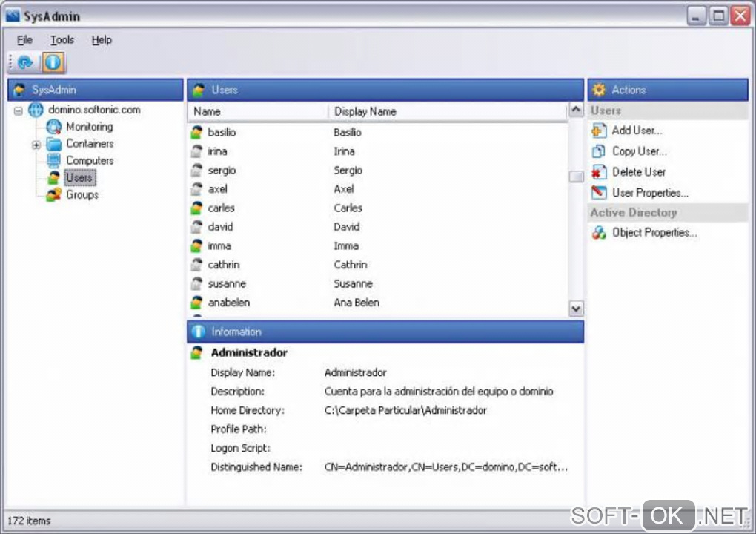The height and width of the screenshot is (534, 756).
Task: Click the irina user icon
Action: pyautogui.click(x=196, y=151)
